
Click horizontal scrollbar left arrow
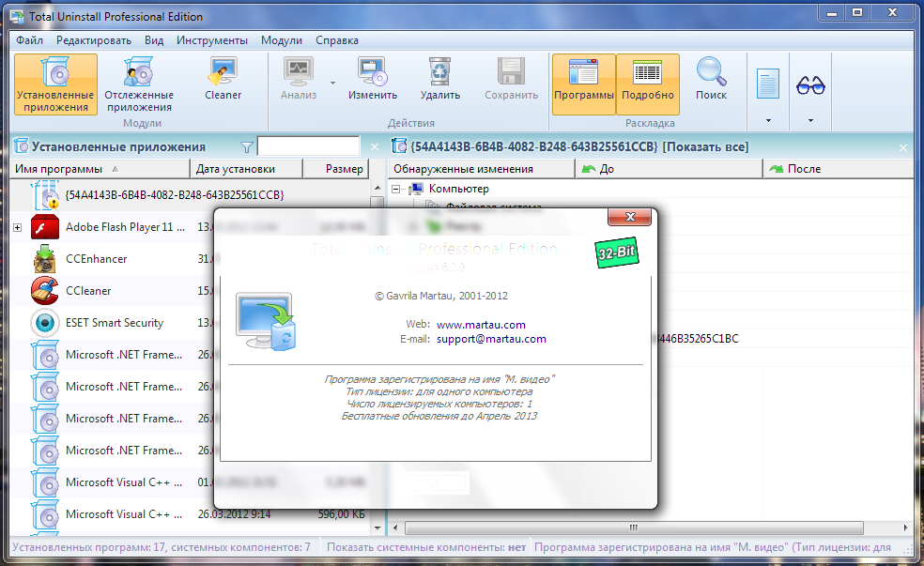click(395, 528)
